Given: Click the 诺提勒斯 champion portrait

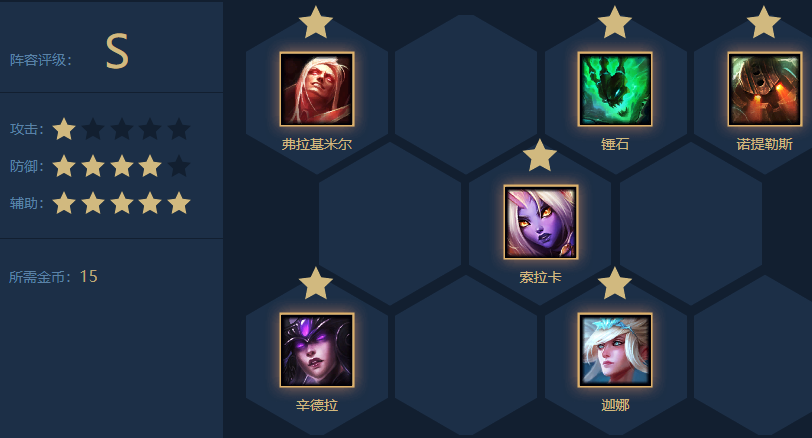Looking at the screenshot, I should click(x=764, y=89).
